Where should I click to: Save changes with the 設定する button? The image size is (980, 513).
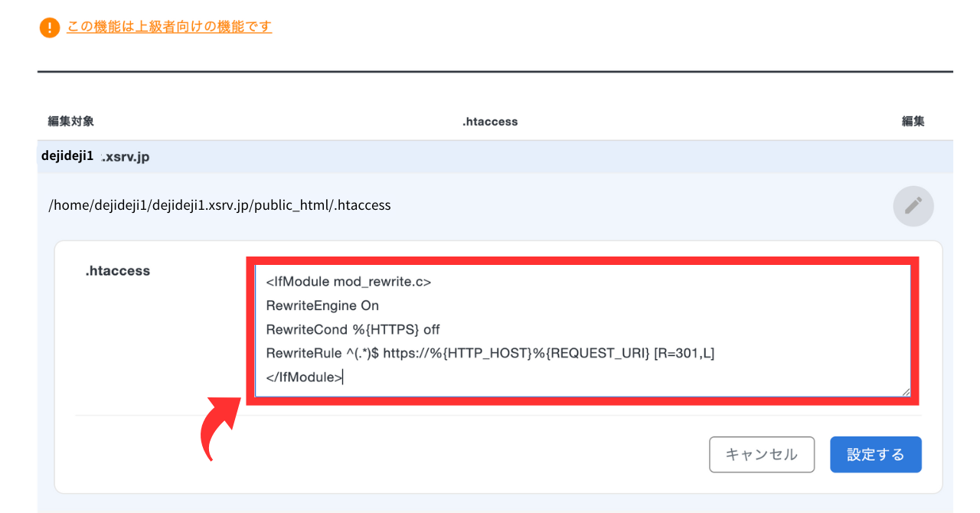tap(875, 455)
